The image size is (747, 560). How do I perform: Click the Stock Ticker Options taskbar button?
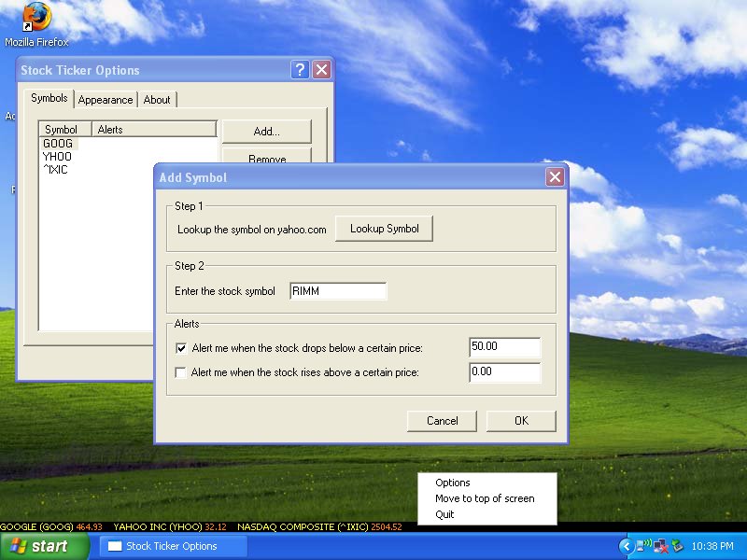pyautogui.click(x=174, y=546)
